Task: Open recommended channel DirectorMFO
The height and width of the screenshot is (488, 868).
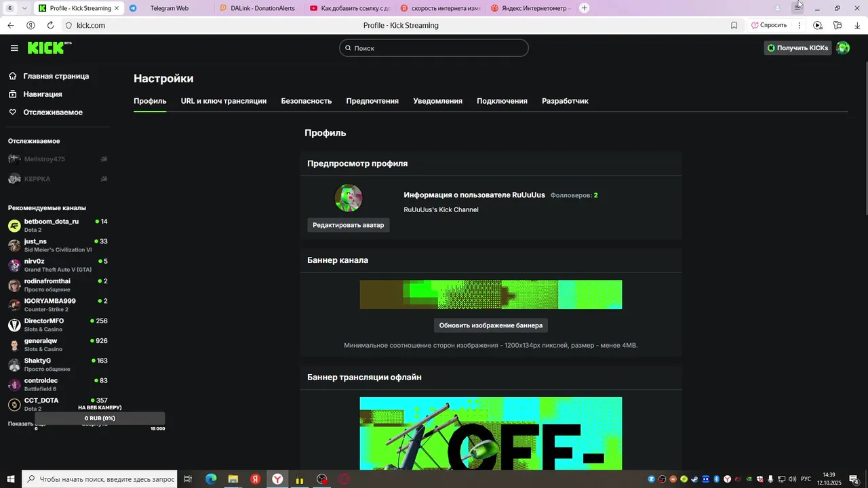Action: click(58, 325)
